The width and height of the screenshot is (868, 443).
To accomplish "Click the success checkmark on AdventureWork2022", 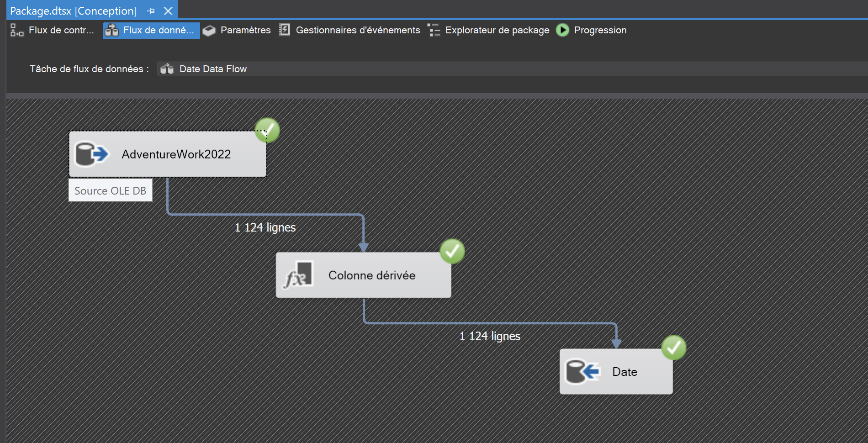I will click(x=267, y=130).
